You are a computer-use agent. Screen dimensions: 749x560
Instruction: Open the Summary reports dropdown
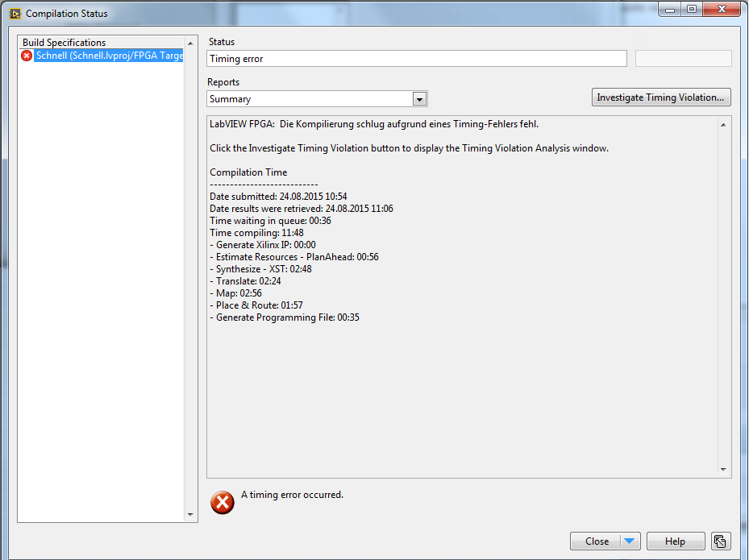click(x=419, y=99)
